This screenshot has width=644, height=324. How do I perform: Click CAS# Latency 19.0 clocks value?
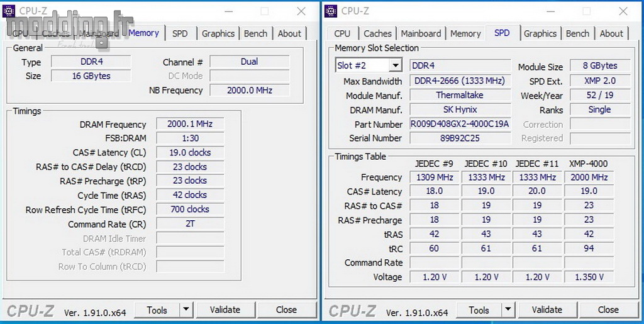(x=190, y=152)
